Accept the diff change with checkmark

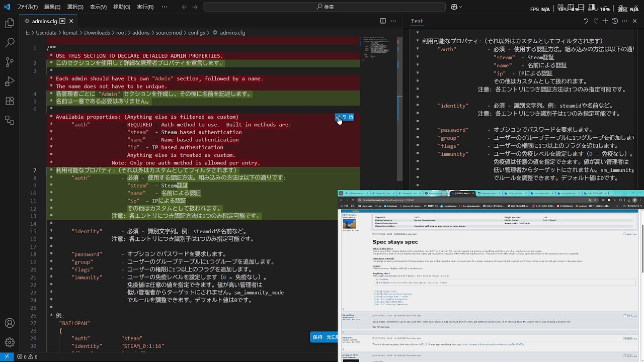pyautogui.click(x=338, y=117)
